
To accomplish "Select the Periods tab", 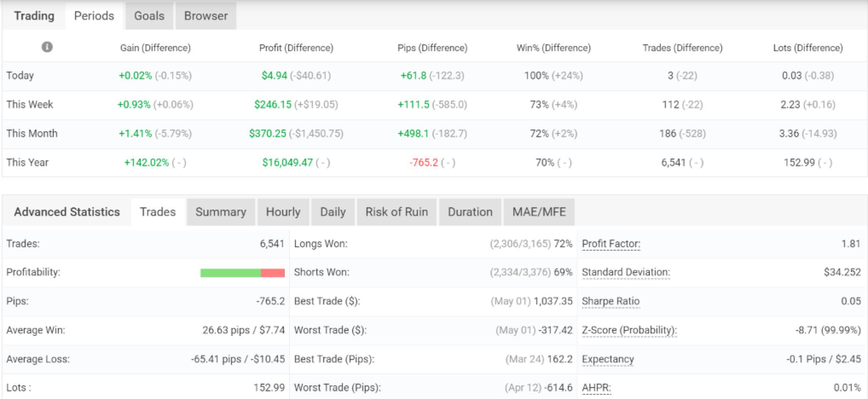I will pyautogui.click(x=94, y=16).
